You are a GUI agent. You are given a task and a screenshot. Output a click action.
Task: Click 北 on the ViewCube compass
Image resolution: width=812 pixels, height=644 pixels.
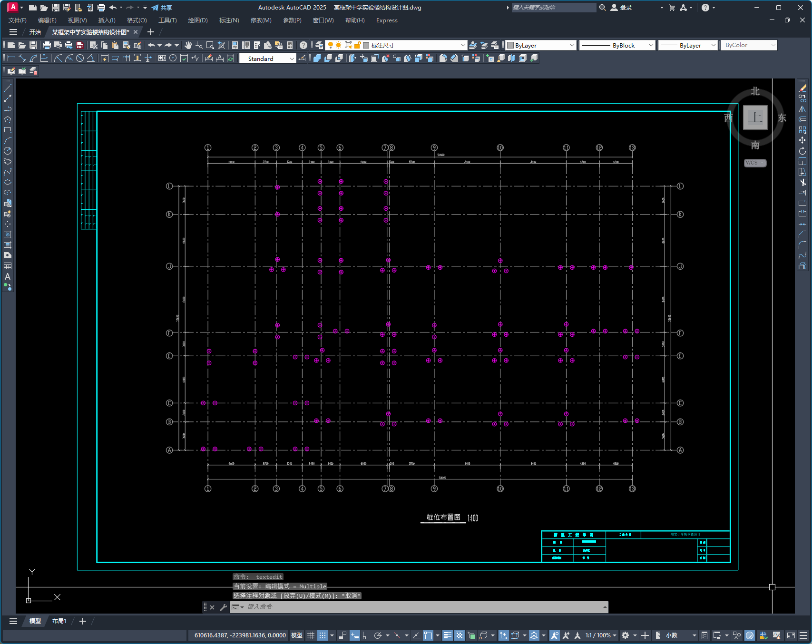pyautogui.click(x=755, y=91)
